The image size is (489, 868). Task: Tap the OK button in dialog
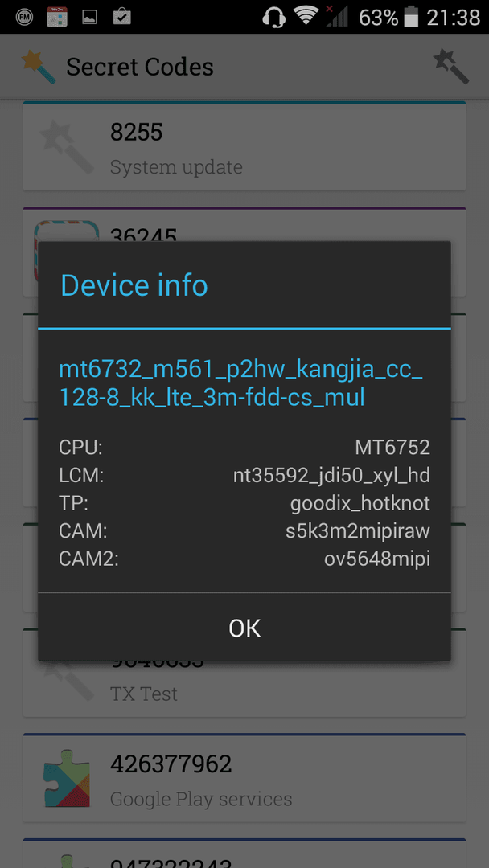point(244,627)
